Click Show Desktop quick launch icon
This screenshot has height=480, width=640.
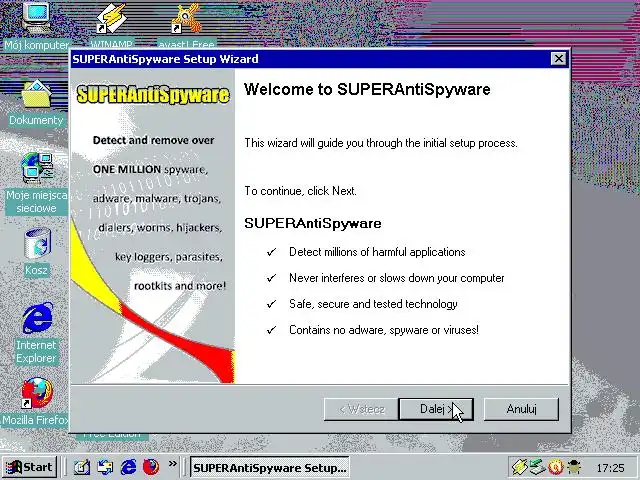tap(82, 467)
